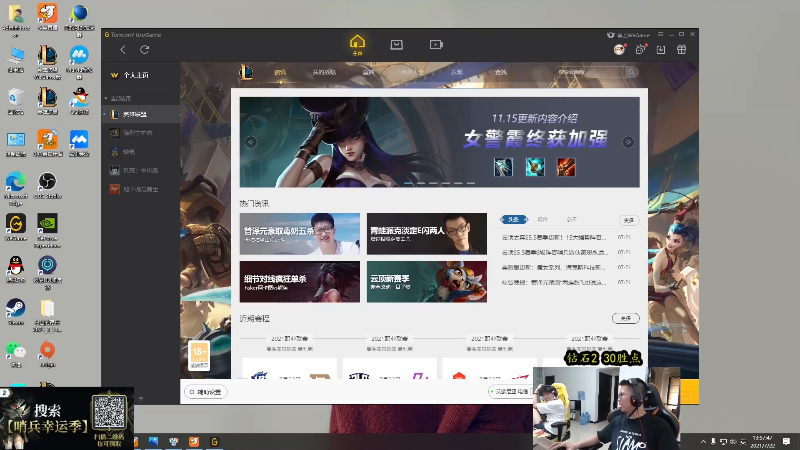Open the QQ penguin desktop icon

click(x=15, y=270)
